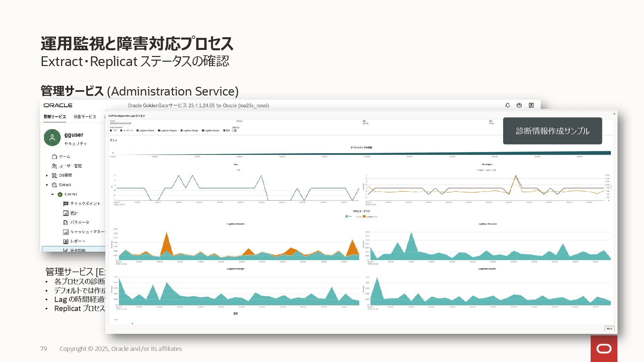Uncheck the LogMiner Builder checkbox
Viewport: 644px width, 362px height.
[x=203, y=131]
